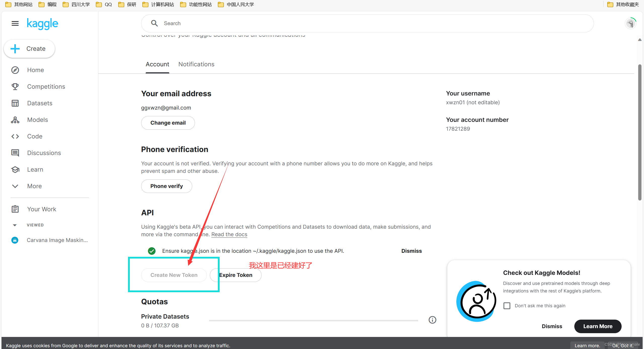Switch to the Notifications tab
This screenshot has width=644, height=349.
[196, 64]
